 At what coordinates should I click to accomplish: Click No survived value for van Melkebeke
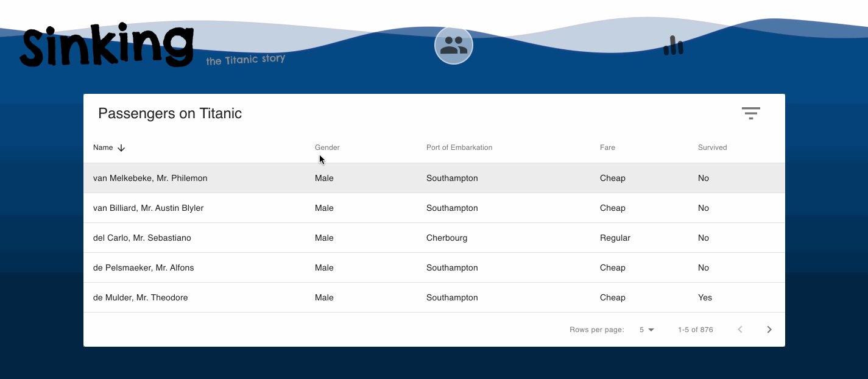point(704,178)
